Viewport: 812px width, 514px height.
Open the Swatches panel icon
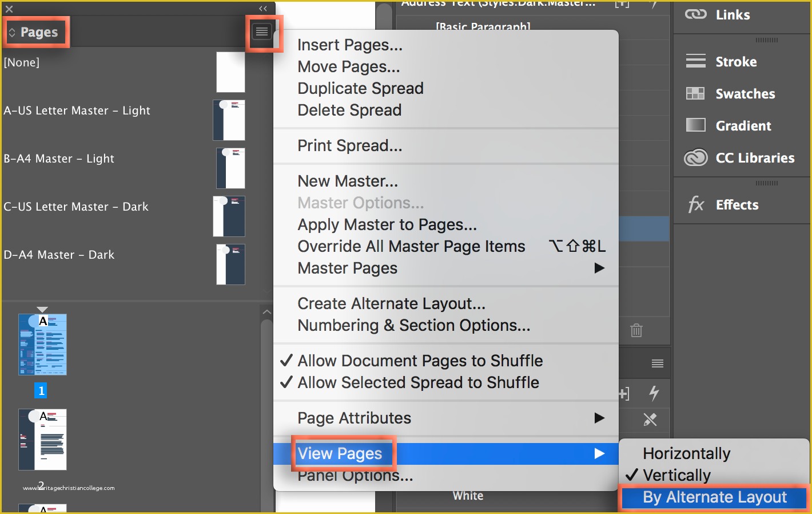click(x=695, y=93)
